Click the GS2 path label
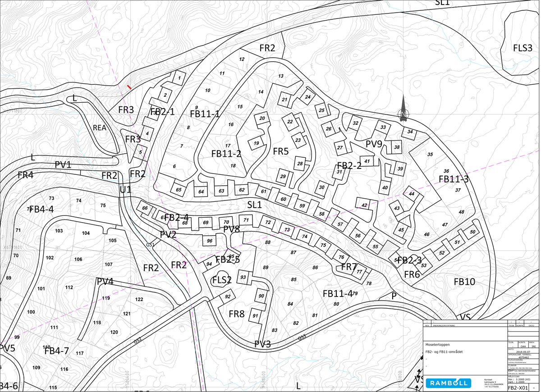 click(x=138, y=341)
